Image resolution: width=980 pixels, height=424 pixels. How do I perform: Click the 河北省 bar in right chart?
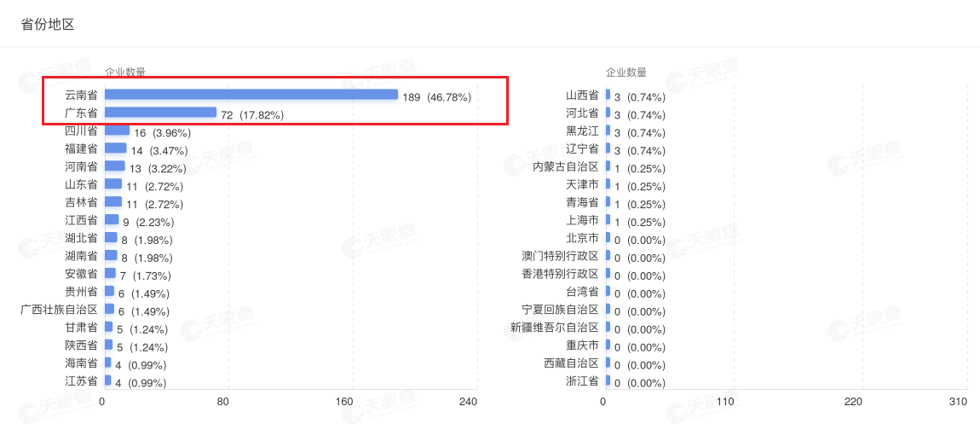(x=608, y=113)
